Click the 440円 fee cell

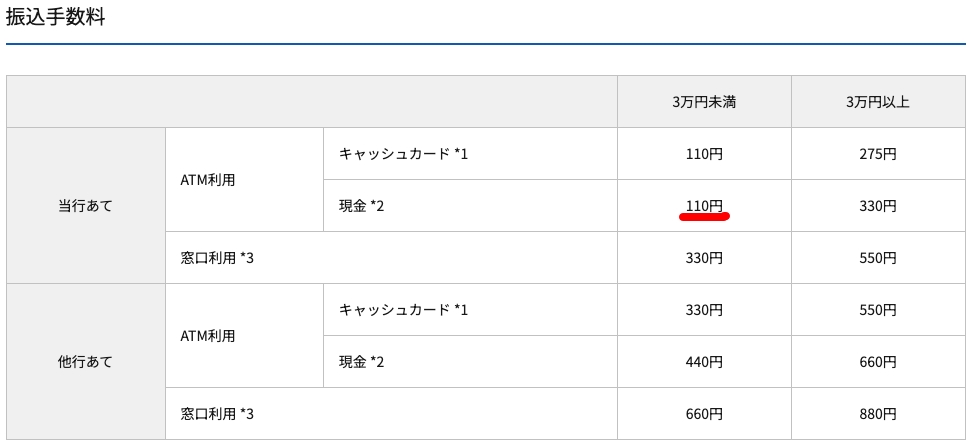[x=704, y=362]
